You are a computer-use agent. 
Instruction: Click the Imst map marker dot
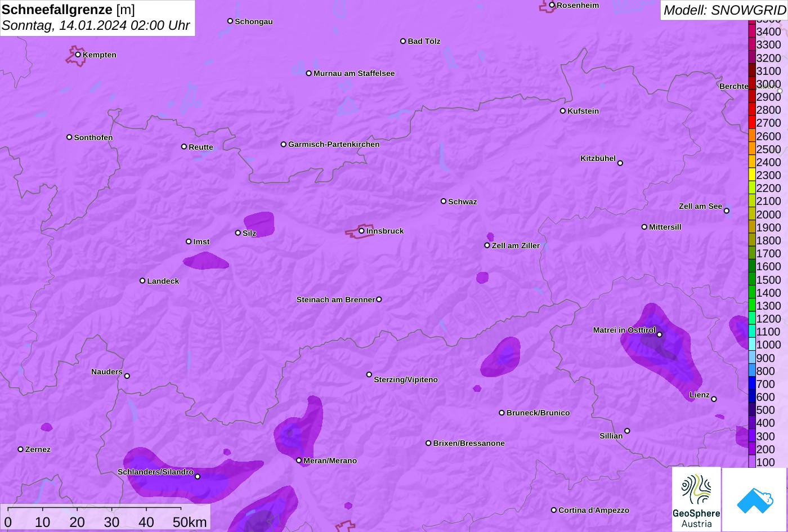[x=189, y=242]
